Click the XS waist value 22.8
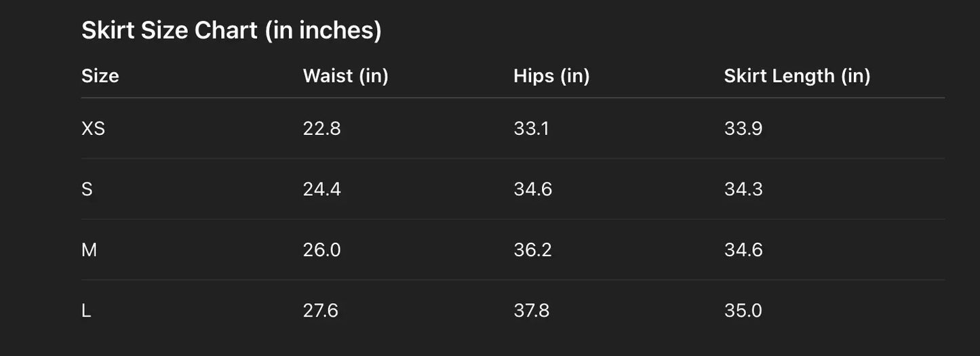The height and width of the screenshot is (356, 980). [x=321, y=128]
